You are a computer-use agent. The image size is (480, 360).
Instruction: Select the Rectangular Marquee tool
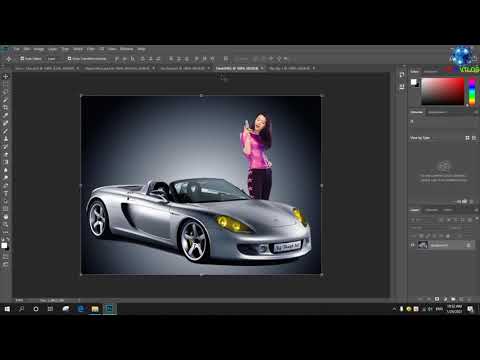[5, 84]
